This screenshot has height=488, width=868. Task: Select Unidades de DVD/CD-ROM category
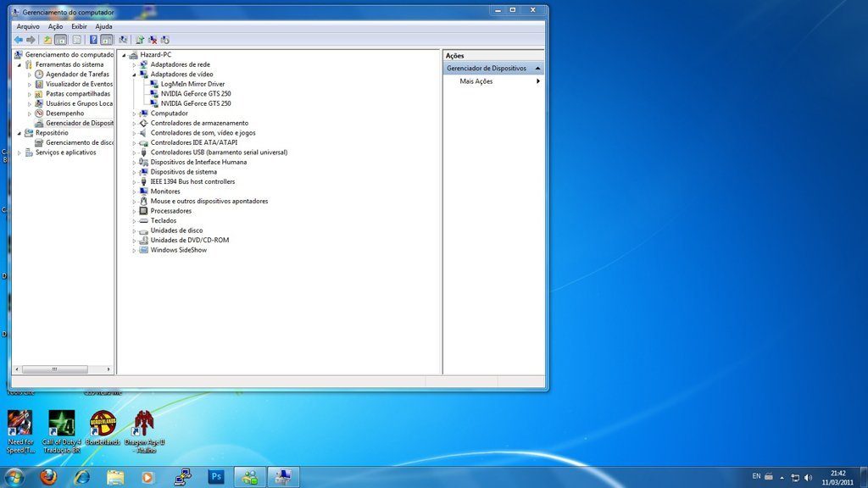click(190, 240)
